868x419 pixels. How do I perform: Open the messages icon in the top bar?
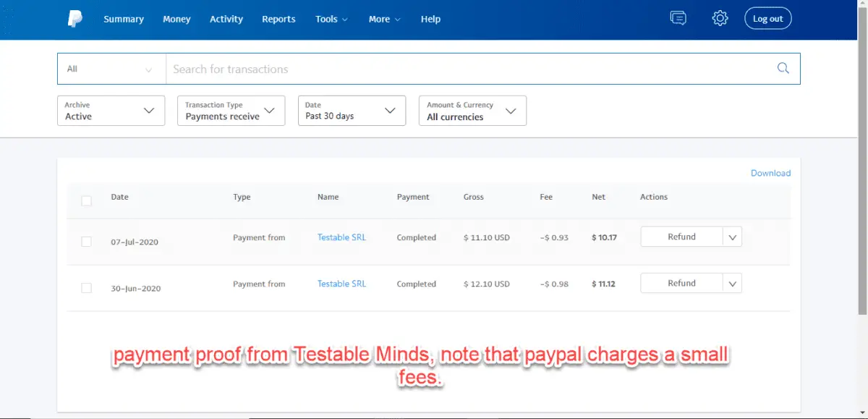point(678,18)
